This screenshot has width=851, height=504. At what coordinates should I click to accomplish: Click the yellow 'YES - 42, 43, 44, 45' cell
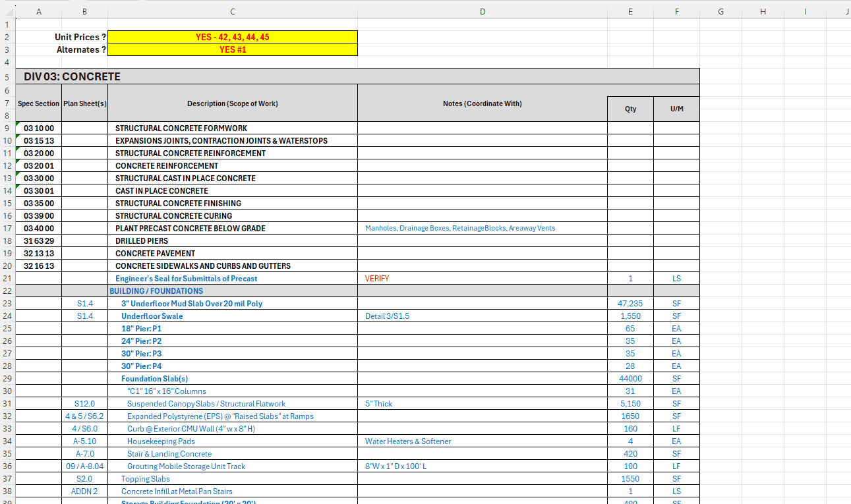[233, 37]
